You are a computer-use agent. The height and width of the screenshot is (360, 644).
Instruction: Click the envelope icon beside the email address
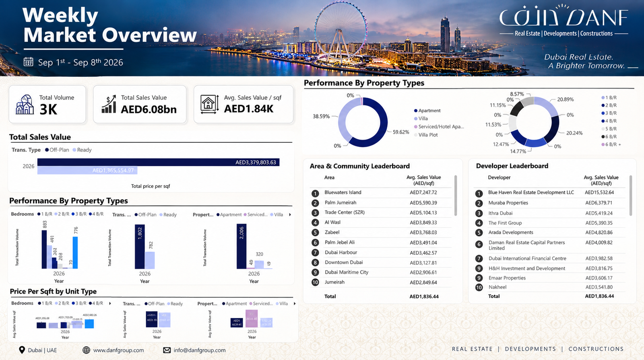167,350
